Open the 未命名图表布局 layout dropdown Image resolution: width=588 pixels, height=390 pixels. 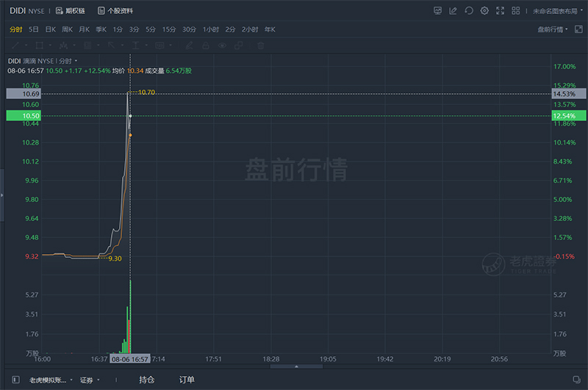click(x=558, y=11)
